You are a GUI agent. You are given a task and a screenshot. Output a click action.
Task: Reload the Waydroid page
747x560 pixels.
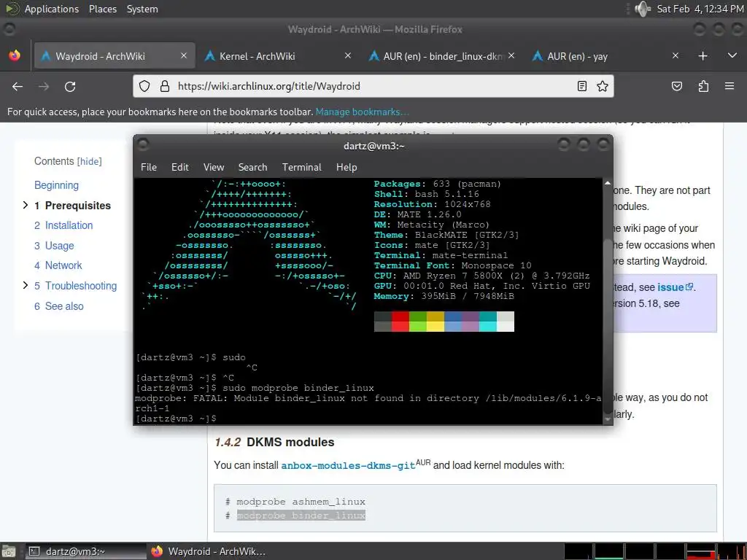coord(70,86)
